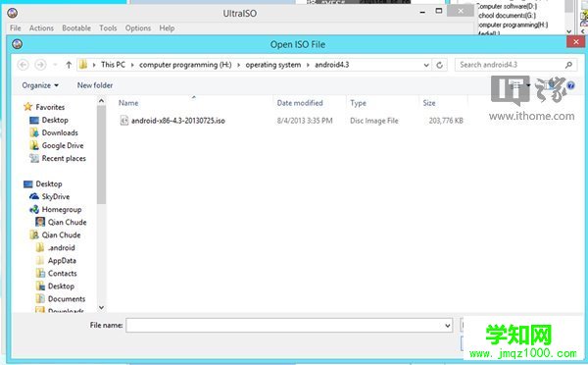The height and width of the screenshot is (365, 588).
Task: Select computer programming (H:) in path
Action: tap(185, 65)
